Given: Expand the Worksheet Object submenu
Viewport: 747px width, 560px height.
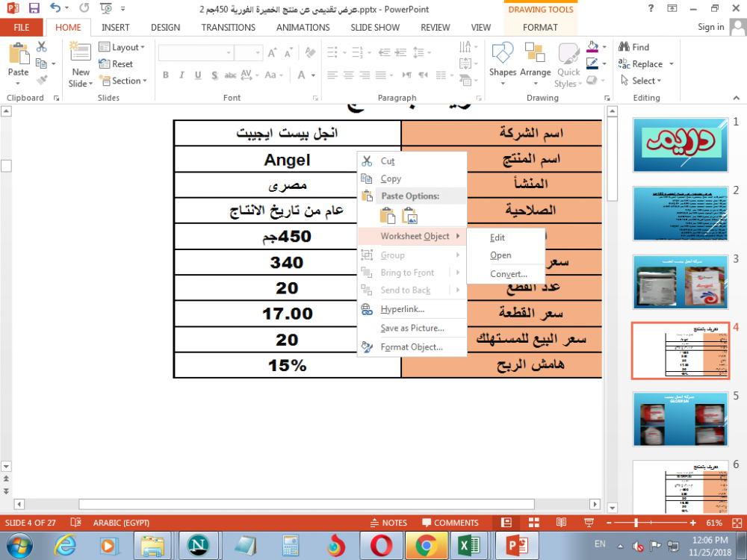Looking at the screenshot, I should click(412, 236).
